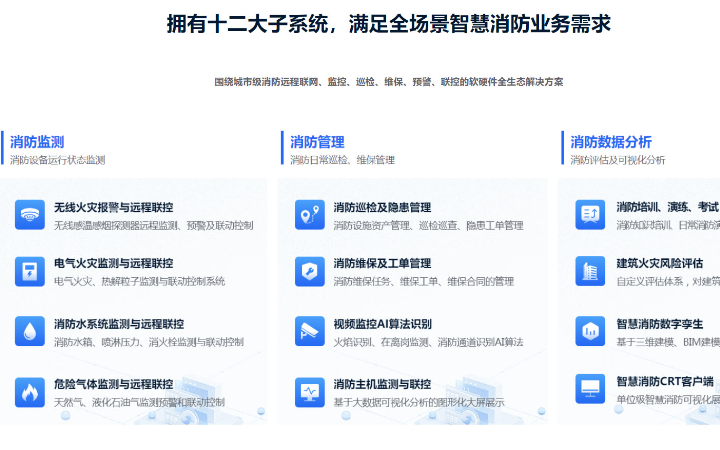The height and width of the screenshot is (450, 720).
Task: Click the 消防培训 training icon
Action: tap(590, 215)
